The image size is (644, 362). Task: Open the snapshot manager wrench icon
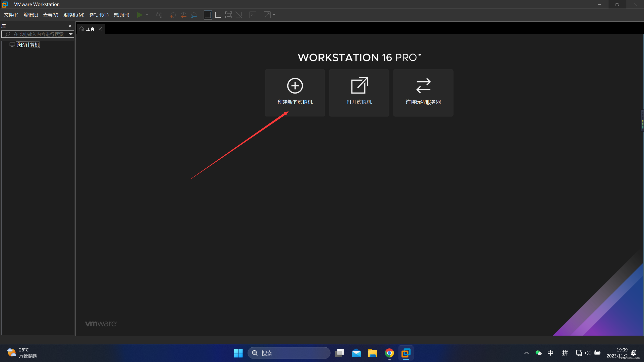(194, 15)
